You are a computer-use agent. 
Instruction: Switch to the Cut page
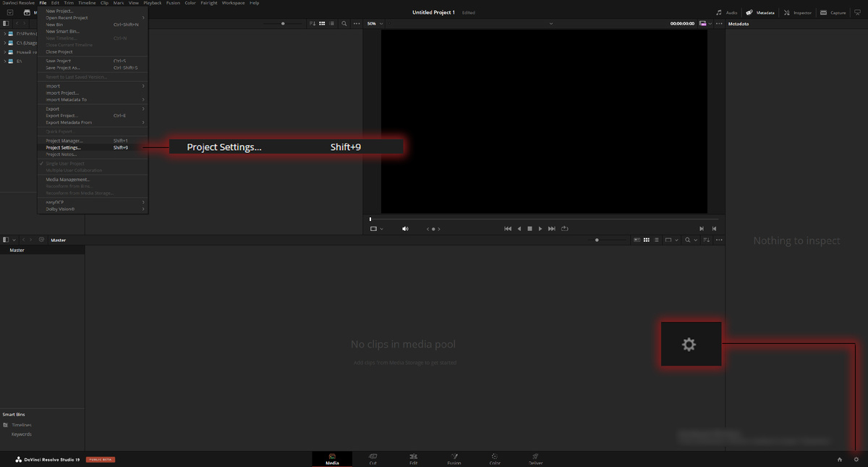373,459
